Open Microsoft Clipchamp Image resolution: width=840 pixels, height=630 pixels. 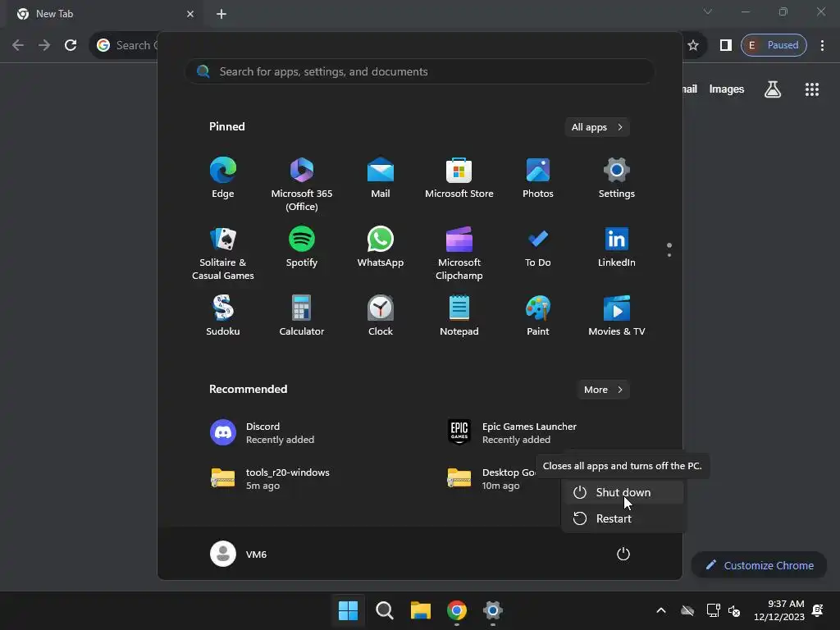tap(459, 253)
